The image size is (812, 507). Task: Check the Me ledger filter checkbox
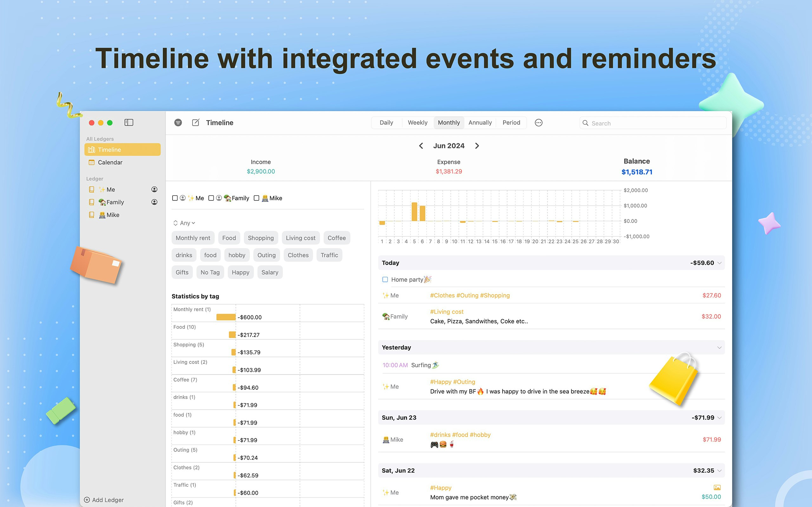point(175,198)
